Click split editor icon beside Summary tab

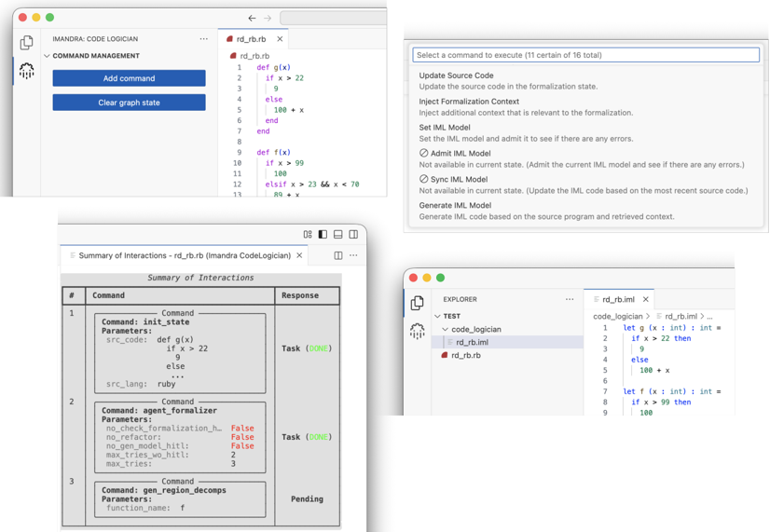click(338, 255)
